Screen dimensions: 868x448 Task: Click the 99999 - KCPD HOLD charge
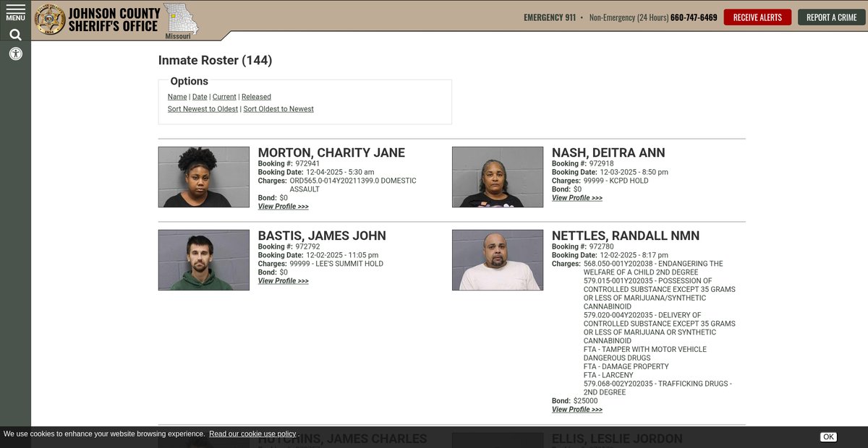click(616, 181)
